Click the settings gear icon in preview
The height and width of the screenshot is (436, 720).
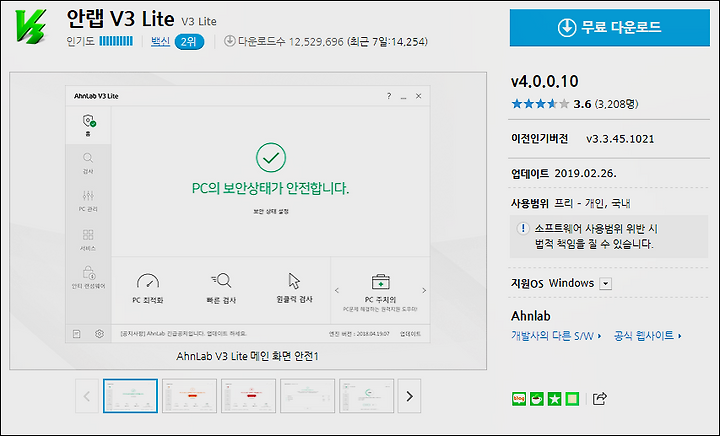(99, 334)
